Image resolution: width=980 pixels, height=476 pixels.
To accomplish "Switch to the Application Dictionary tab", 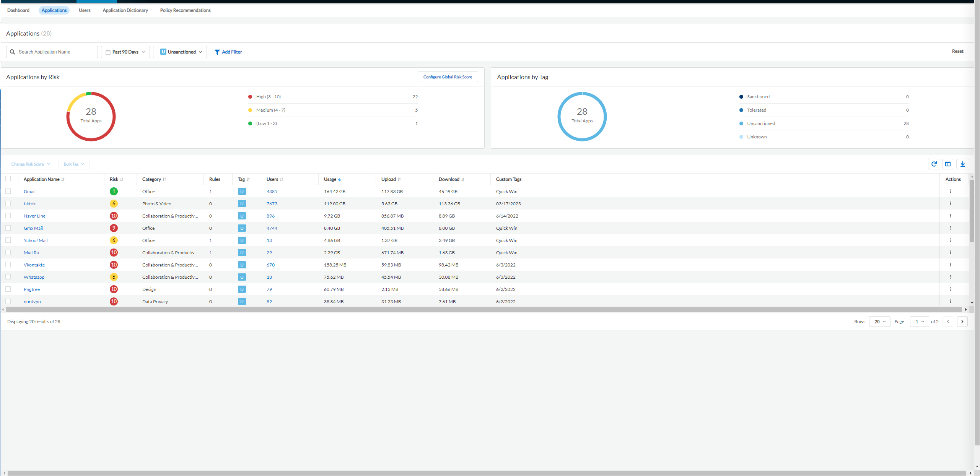I will click(125, 10).
